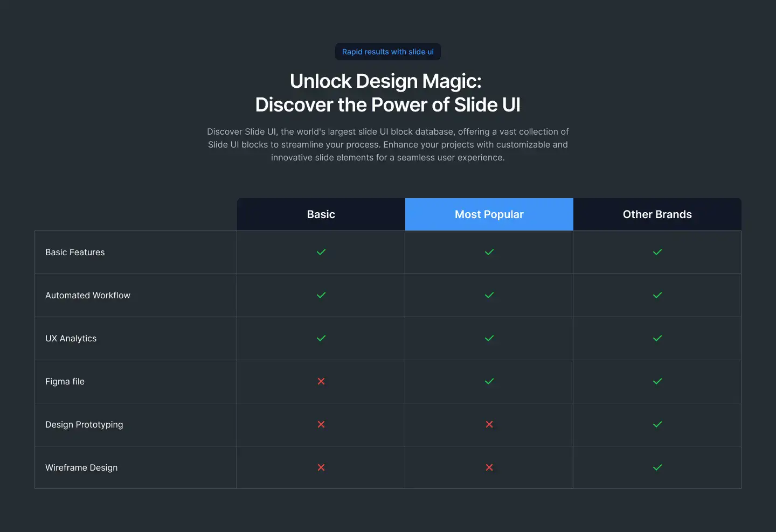
Task: Click the 'Figma file' row label
Action: click(65, 381)
